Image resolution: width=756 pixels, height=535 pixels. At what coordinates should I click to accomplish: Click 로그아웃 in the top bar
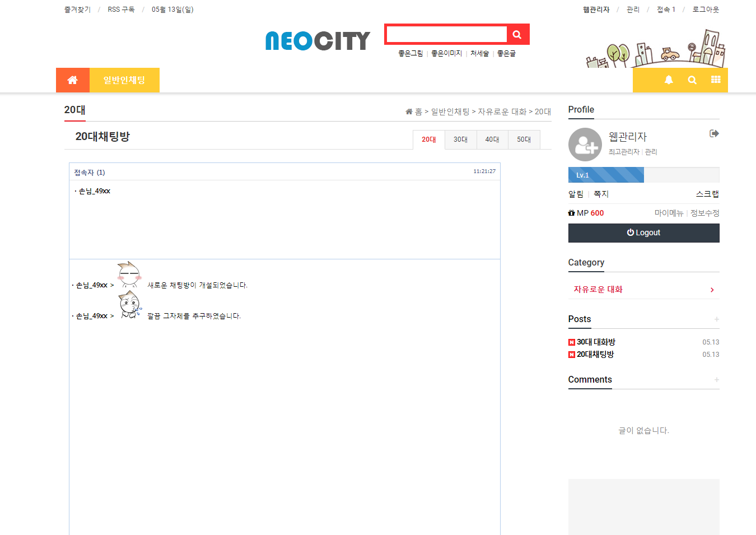706,10
